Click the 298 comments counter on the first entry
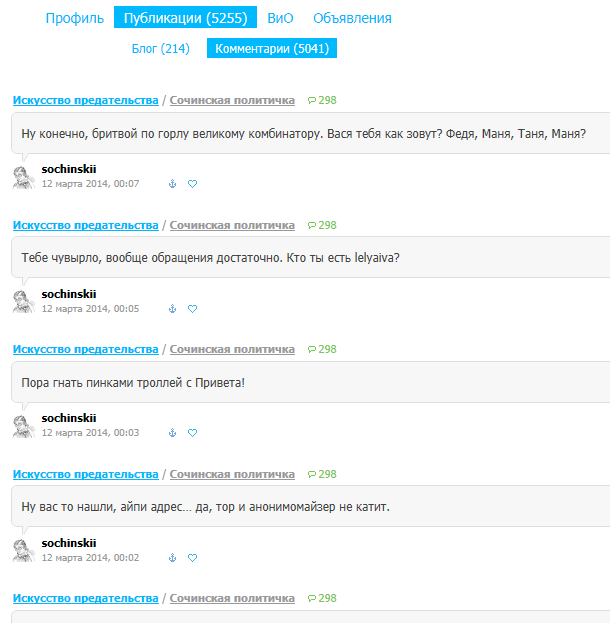 point(322,100)
